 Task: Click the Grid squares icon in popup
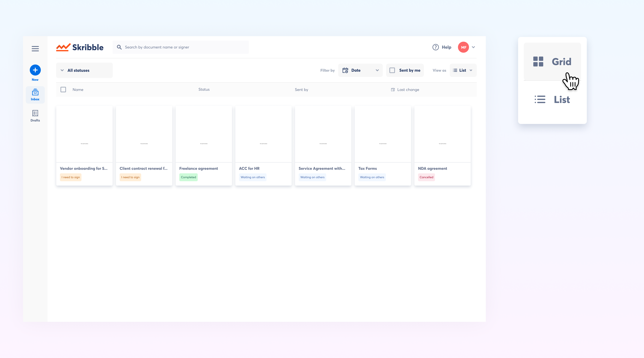[x=538, y=61]
